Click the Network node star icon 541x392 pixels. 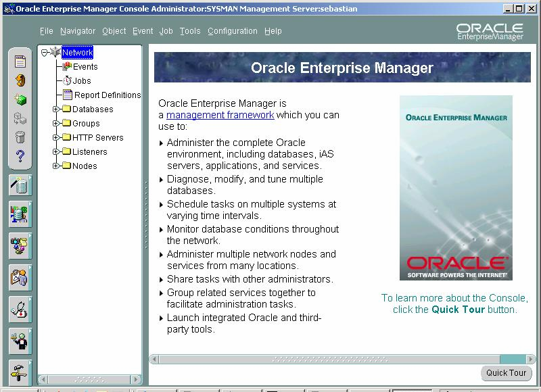pos(55,52)
